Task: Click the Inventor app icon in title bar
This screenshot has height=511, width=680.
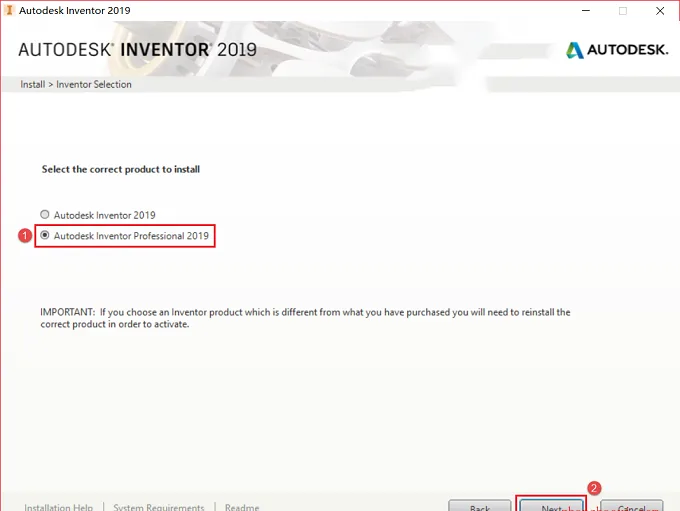Action: pyautogui.click(x=9, y=10)
